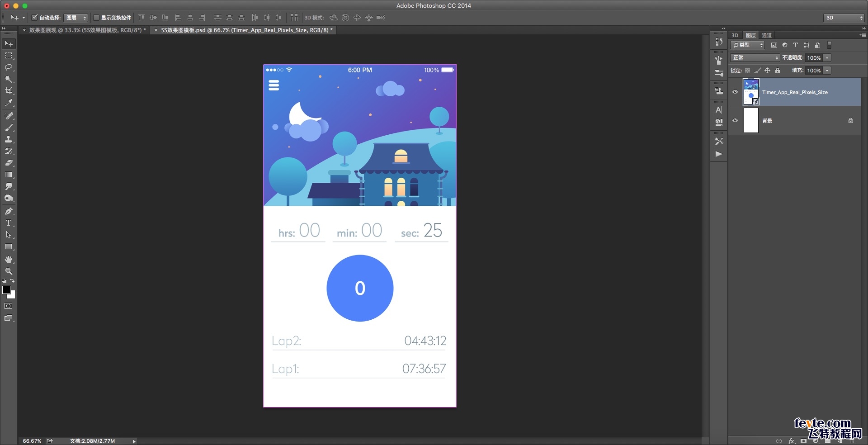Viewport: 868px width, 445px height.
Task: Filter for type layers
Action: [x=796, y=45]
